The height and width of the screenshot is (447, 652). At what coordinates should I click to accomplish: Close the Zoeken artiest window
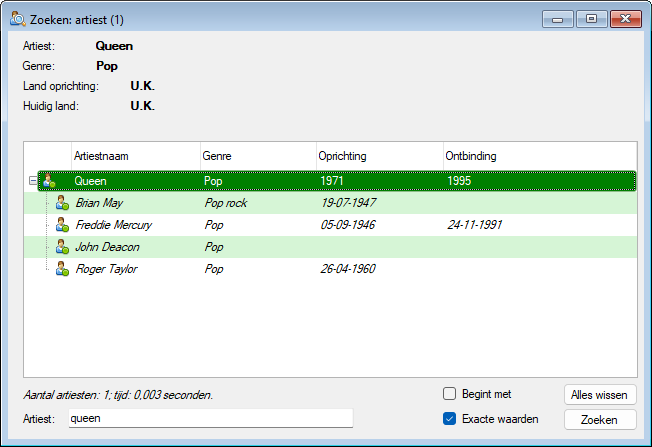coord(625,19)
